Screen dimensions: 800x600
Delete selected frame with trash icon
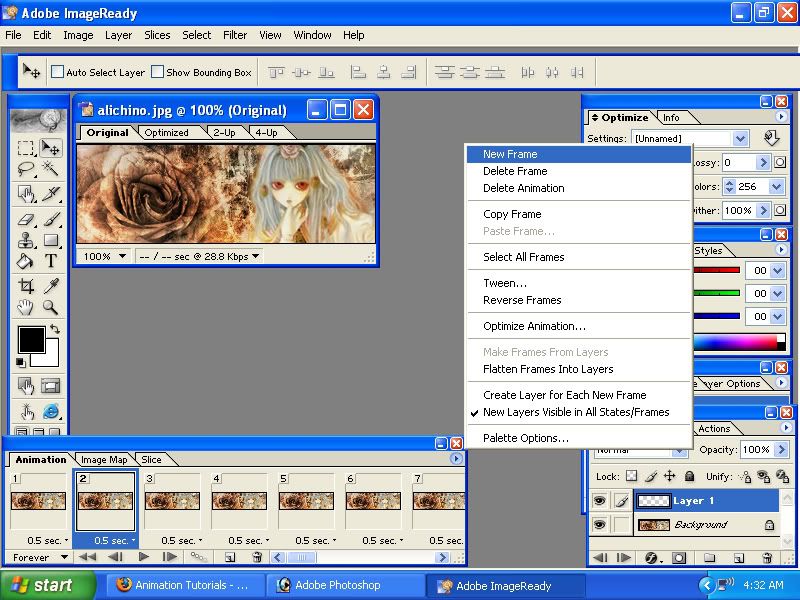pyautogui.click(x=257, y=557)
